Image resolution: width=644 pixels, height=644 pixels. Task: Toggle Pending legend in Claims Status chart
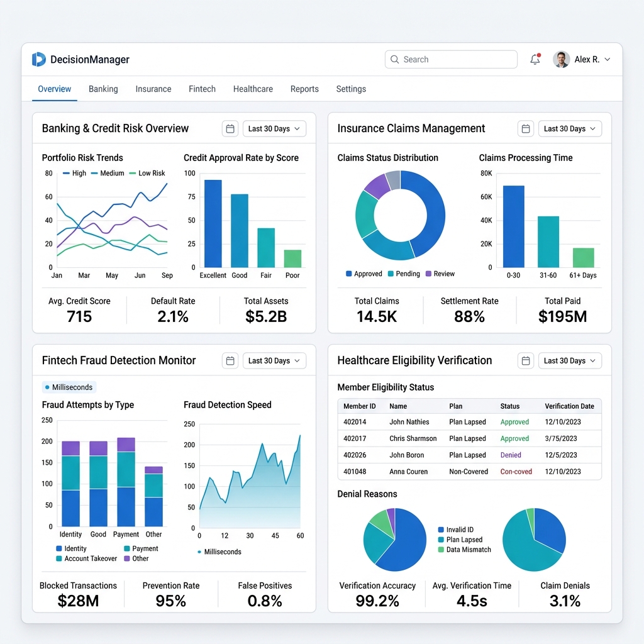click(x=404, y=274)
